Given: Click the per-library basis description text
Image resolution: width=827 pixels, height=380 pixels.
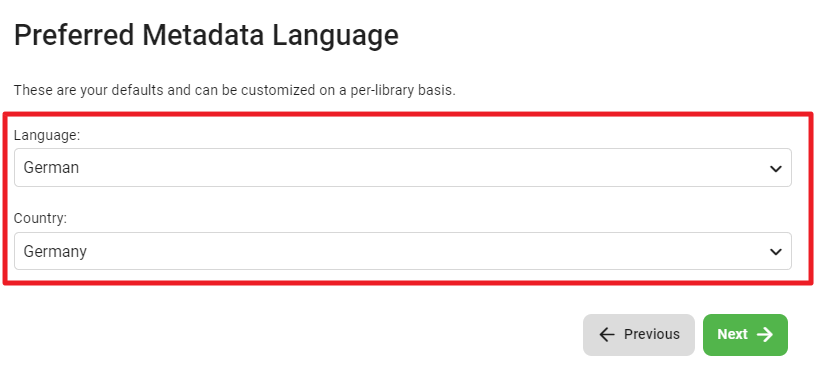Looking at the screenshot, I should [235, 90].
